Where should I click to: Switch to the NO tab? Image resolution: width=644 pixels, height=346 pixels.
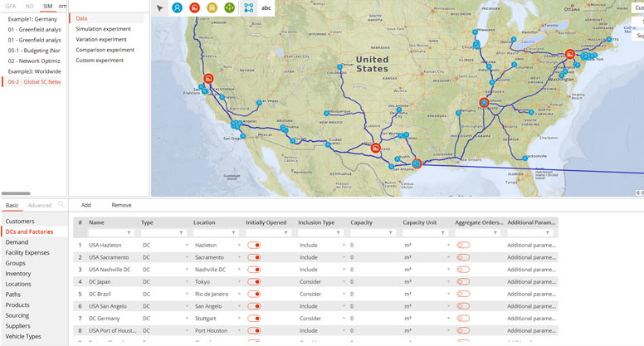[30, 6]
